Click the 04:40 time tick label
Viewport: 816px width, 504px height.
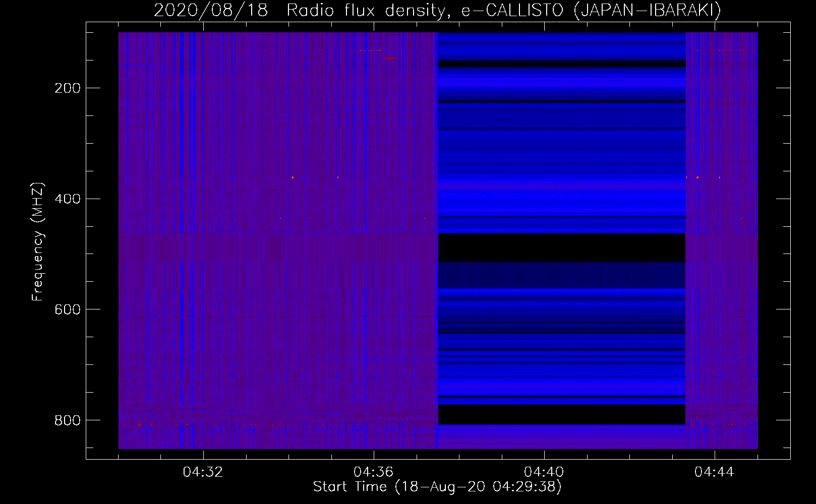coord(544,472)
